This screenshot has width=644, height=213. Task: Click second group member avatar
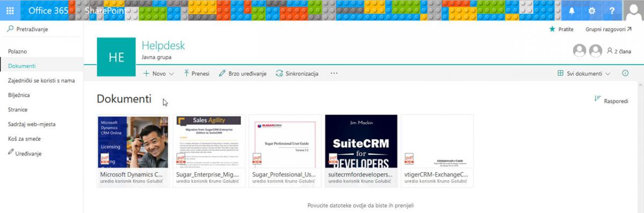click(595, 51)
